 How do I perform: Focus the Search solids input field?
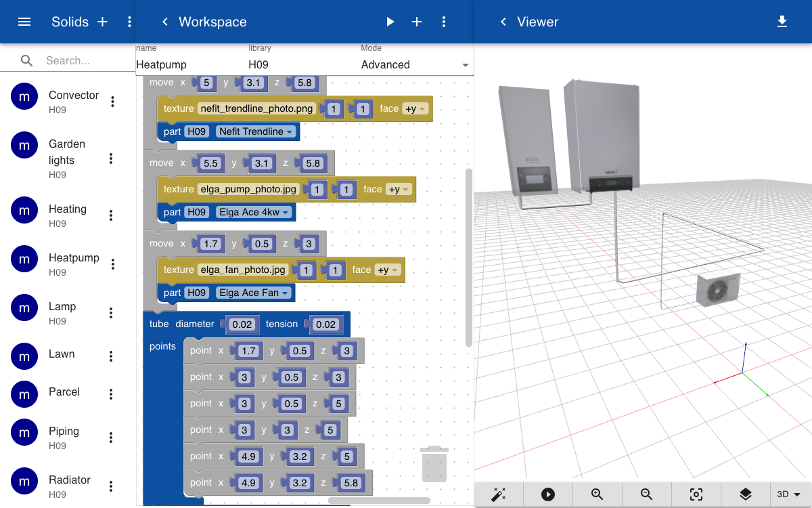coord(88,61)
